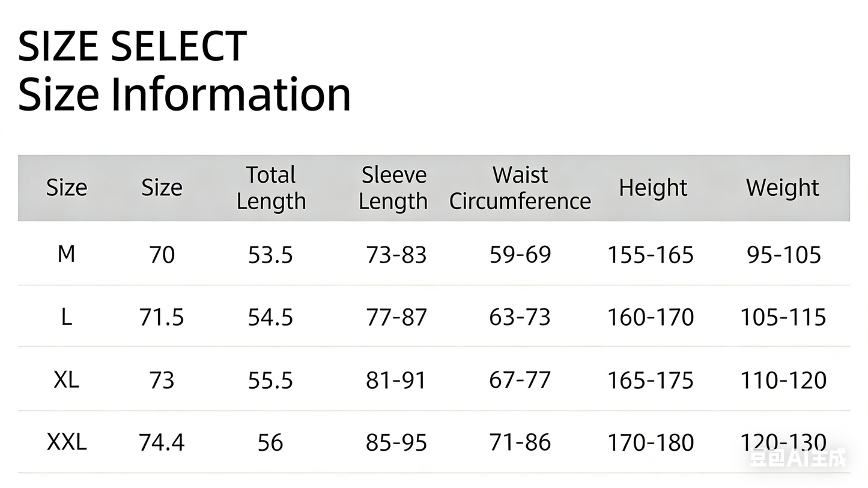The width and height of the screenshot is (868, 488).
Task: Click the "Size Information" title text
Action: coord(184,94)
